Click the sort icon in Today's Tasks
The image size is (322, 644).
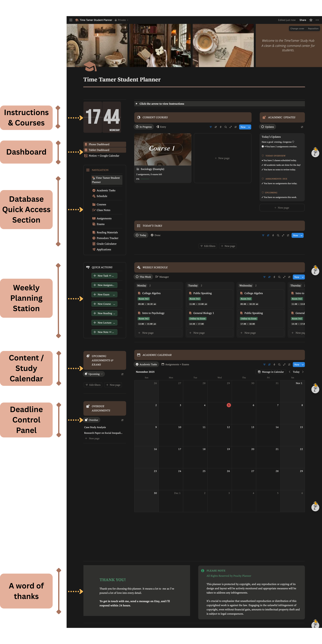tap(268, 235)
